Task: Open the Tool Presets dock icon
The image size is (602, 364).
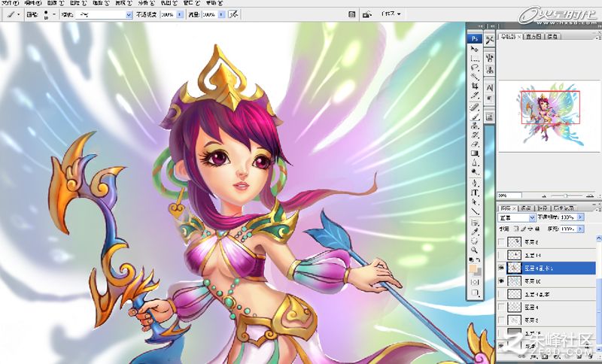Action: coord(490,40)
